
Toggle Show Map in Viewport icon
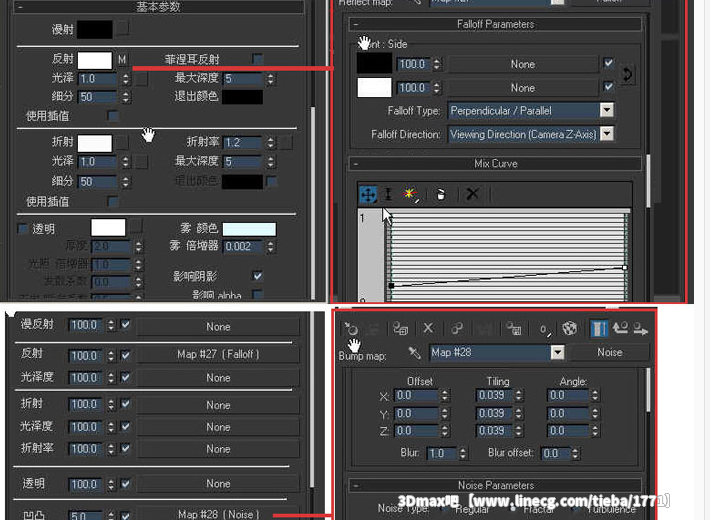570,328
